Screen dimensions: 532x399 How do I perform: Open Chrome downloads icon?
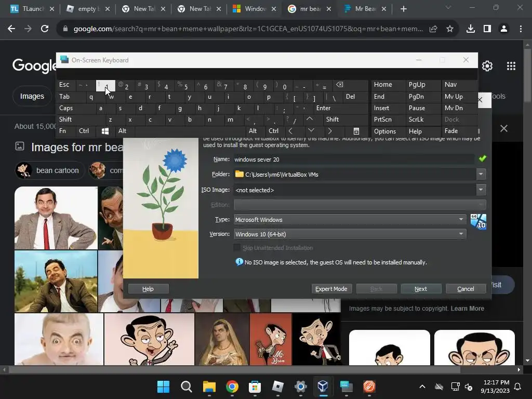[x=470, y=29]
